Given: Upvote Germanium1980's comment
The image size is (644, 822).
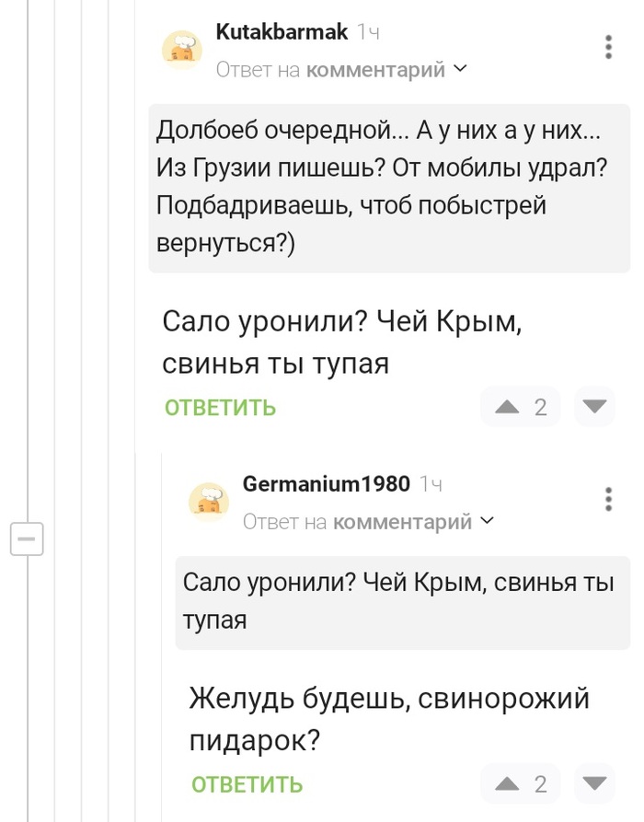Looking at the screenshot, I should click(508, 783).
